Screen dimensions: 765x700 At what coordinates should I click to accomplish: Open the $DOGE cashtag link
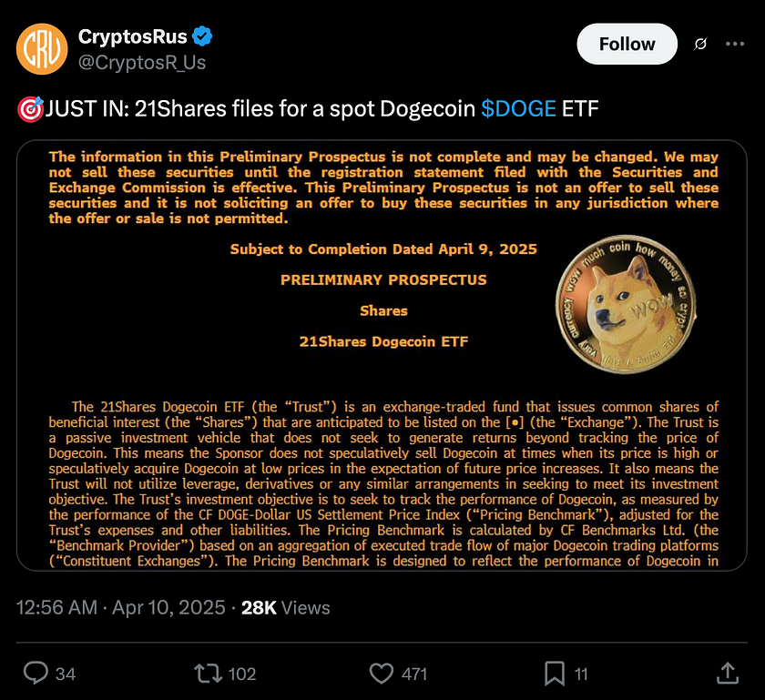(x=518, y=109)
